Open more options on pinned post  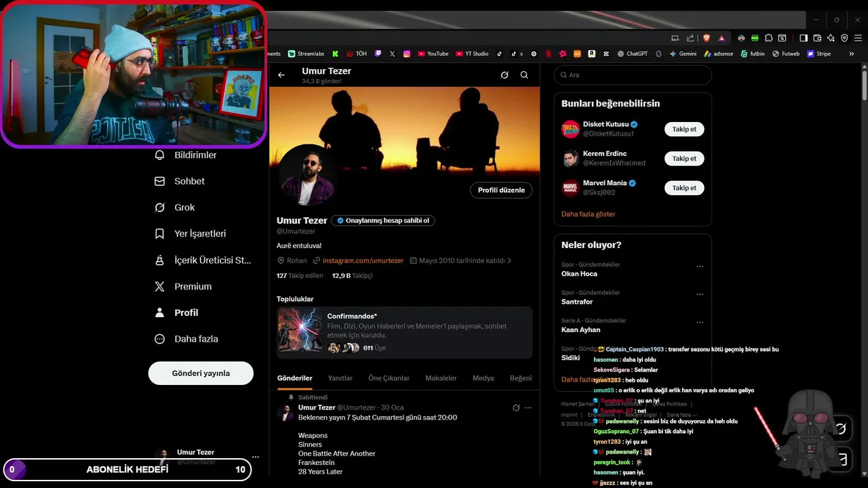[528, 408]
